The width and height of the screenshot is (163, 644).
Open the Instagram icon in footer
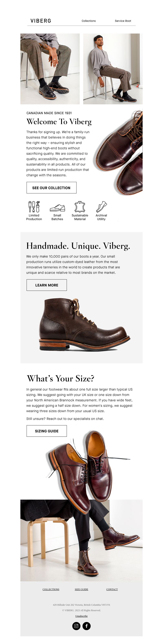pos(76,626)
